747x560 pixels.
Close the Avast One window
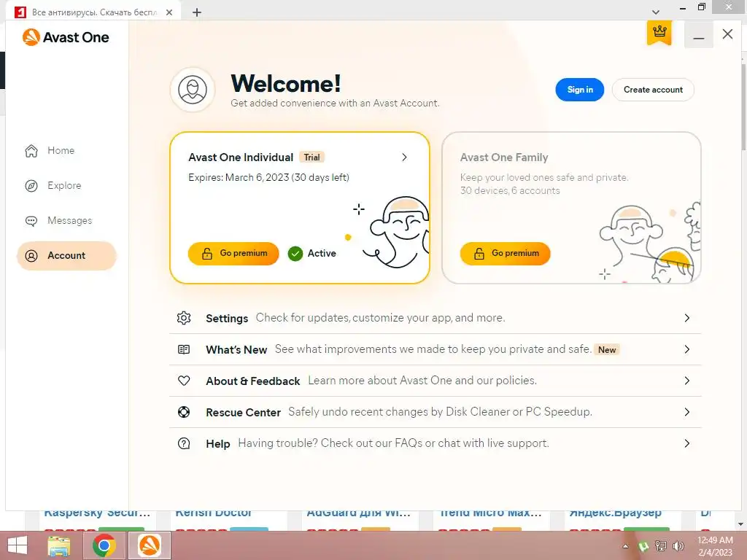point(727,34)
